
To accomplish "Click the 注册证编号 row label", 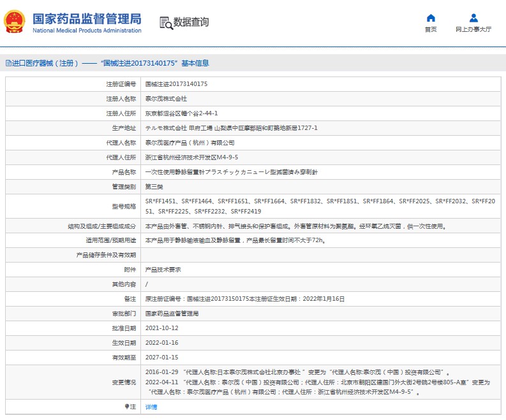I will (121, 83).
